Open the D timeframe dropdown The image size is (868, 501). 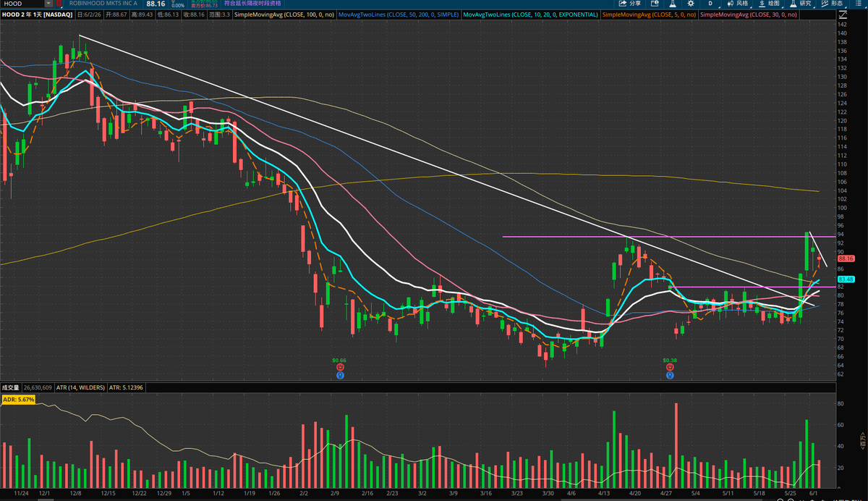[x=710, y=4]
